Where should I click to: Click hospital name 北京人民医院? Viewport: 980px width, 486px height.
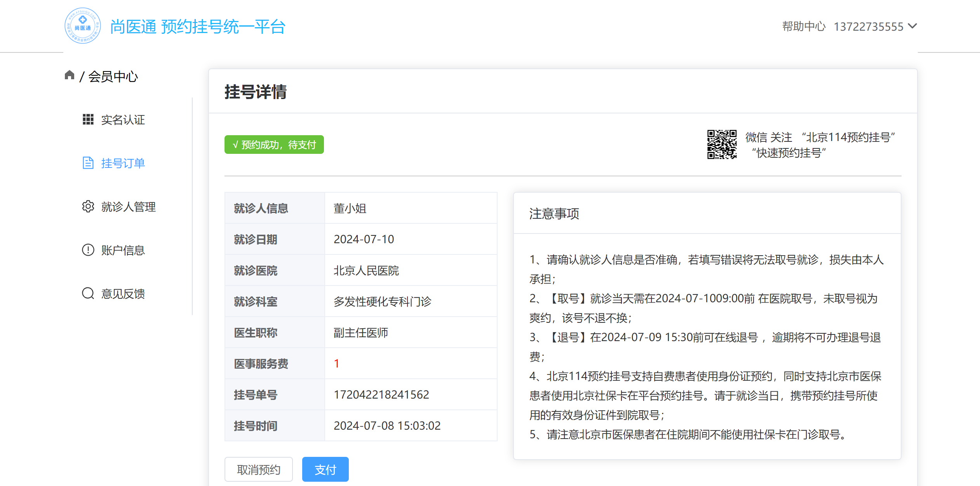366,270
